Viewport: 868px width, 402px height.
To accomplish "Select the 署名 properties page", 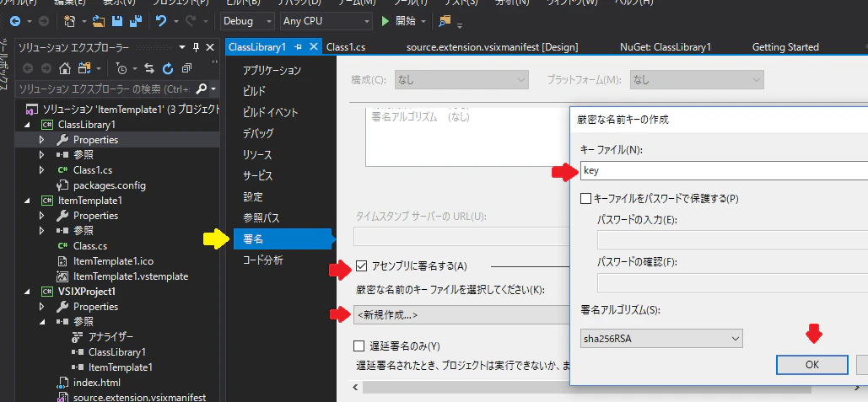I will tap(283, 239).
